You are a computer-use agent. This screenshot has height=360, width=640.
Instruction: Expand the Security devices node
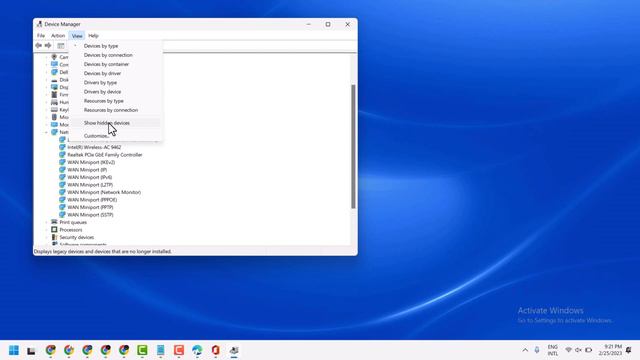[x=47, y=237]
